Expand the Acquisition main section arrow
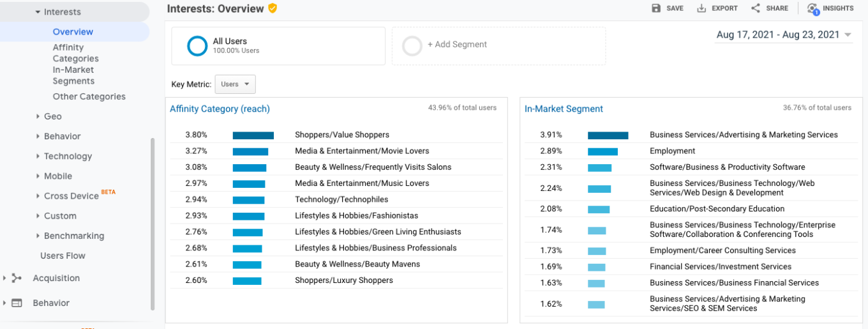The width and height of the screenshot is (868, 329). (x=5, y=278)
